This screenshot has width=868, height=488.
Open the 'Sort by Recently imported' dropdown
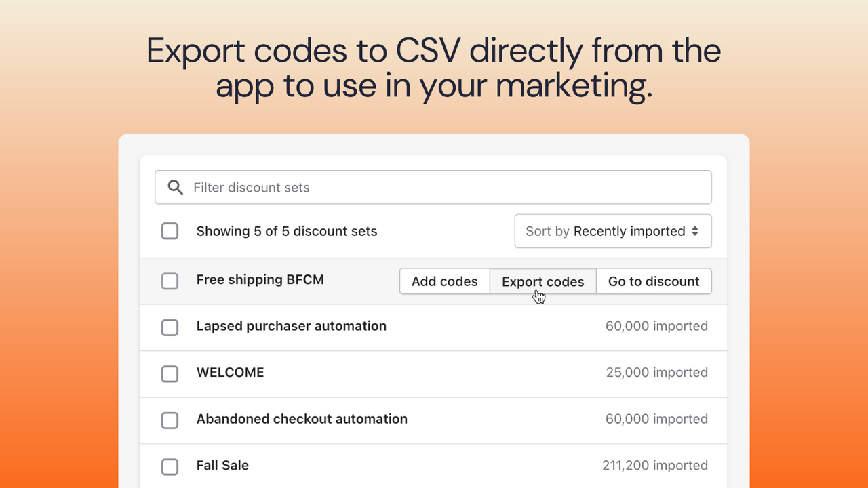[612, 231]
